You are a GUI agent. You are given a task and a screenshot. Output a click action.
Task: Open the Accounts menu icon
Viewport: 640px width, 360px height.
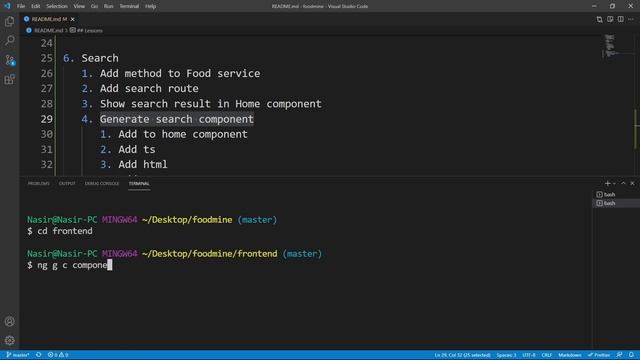point(9,322)
